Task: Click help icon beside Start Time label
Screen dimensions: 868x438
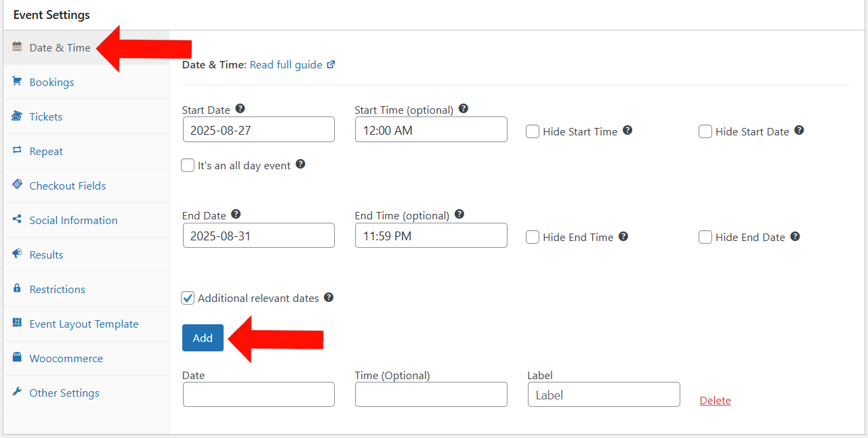Action: point(463,109)
